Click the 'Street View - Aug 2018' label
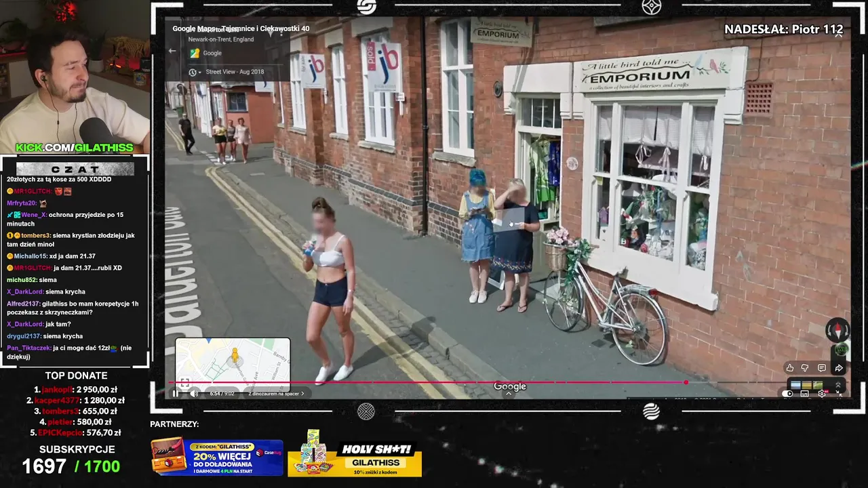 click(235, 72)
